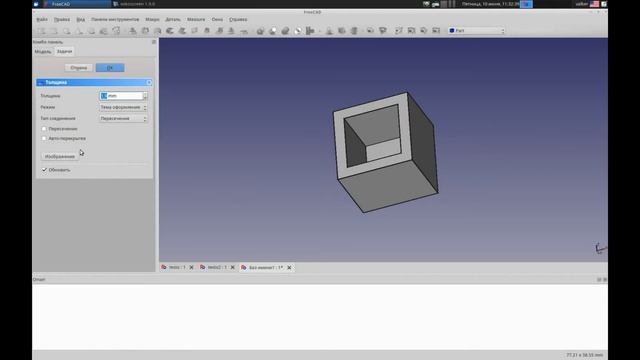Click the keyboard layout flag in the tray

click(x=594, y=4)
